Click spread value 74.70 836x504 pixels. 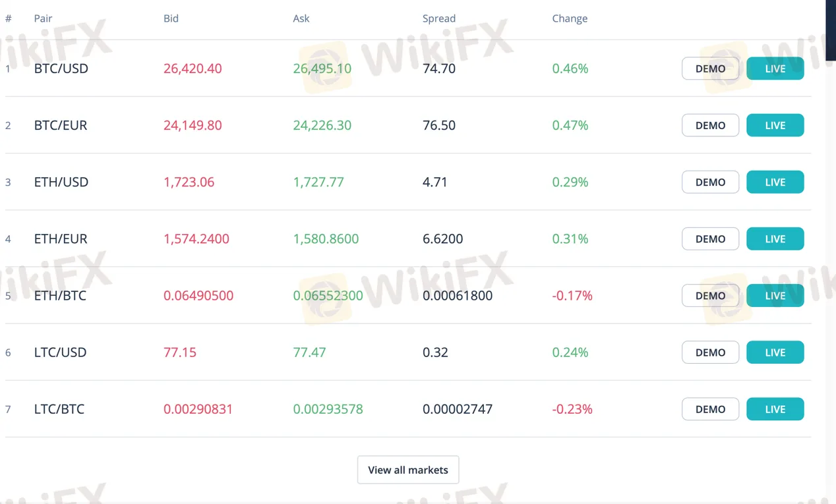[x=439, y=69]
